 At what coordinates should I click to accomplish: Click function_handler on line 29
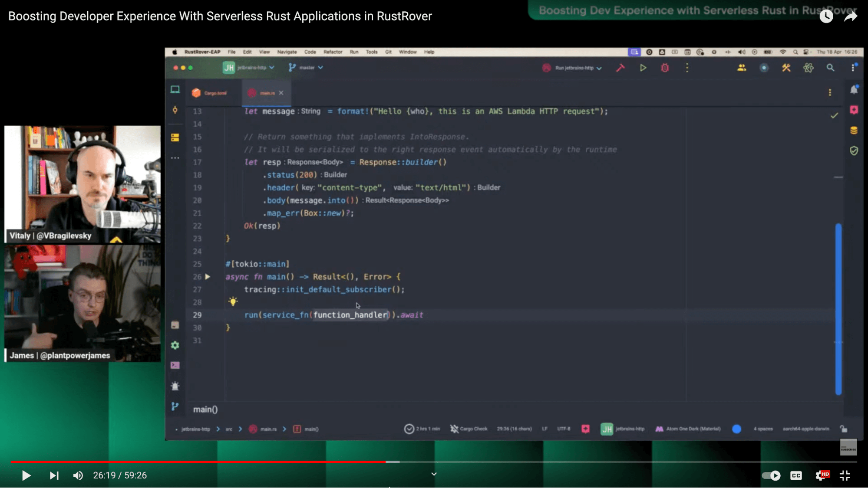350,315
